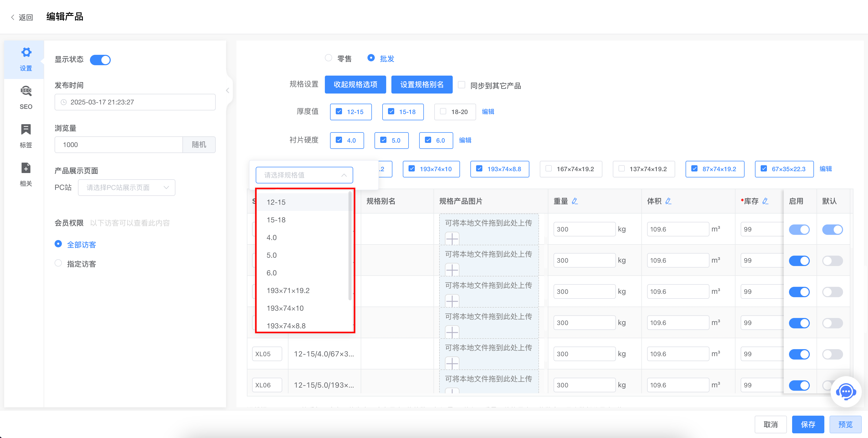Choose 5.0 from the spec dropdown list

pos(303,255)
